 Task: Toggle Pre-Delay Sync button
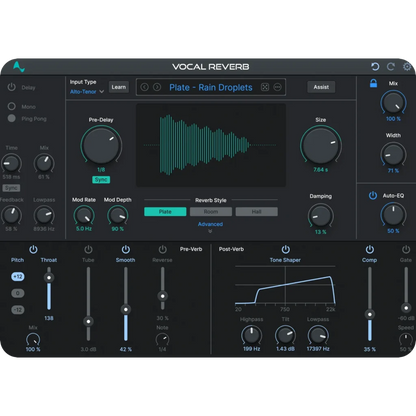pos(101,180)
